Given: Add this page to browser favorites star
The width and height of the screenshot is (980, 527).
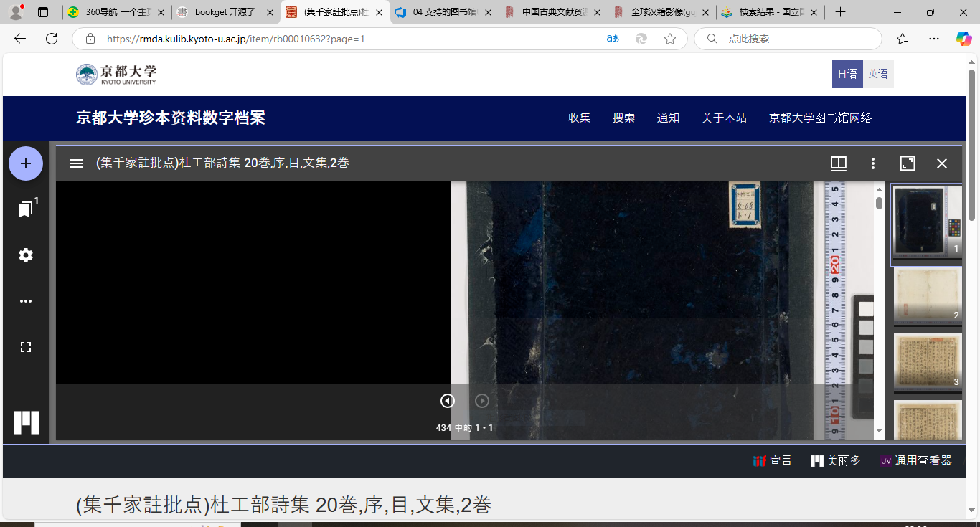Looking at the screenshot, I should (x=669, y=39).
